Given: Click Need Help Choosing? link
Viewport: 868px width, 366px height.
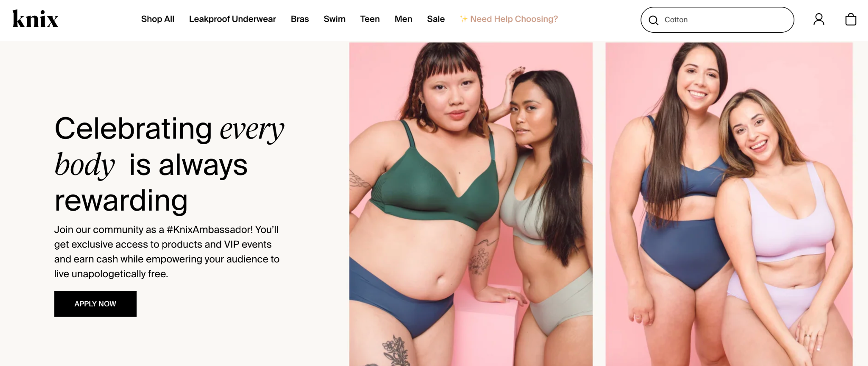Looking at the screenshot, I should tap(514, 19).
